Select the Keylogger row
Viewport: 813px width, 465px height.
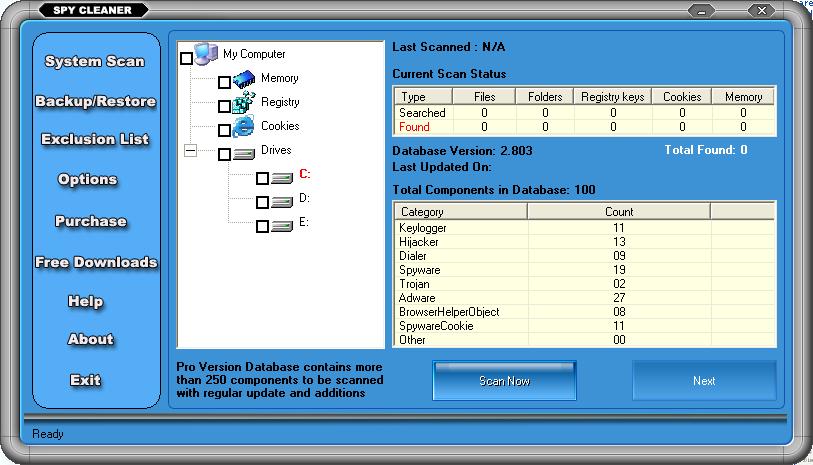point(584,228)
